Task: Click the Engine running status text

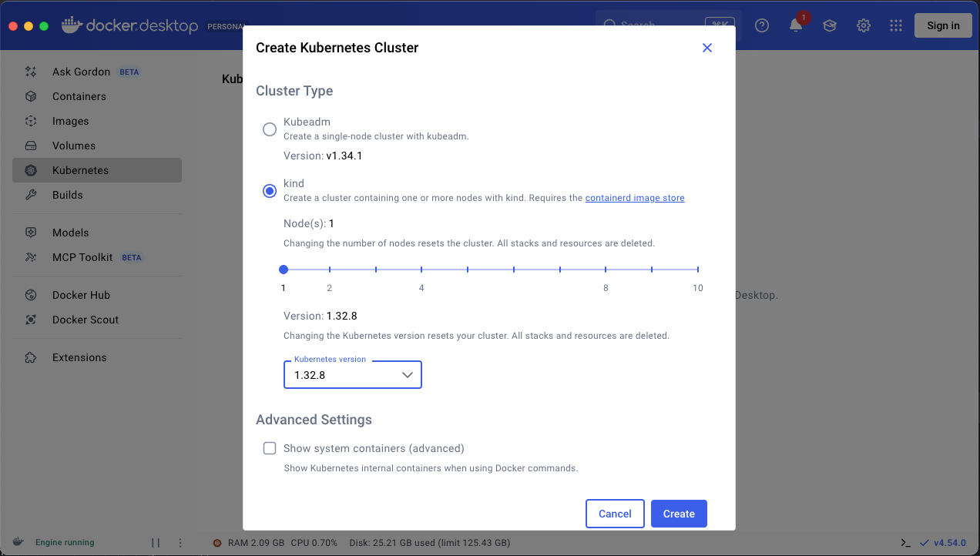Action: point(65,543)
